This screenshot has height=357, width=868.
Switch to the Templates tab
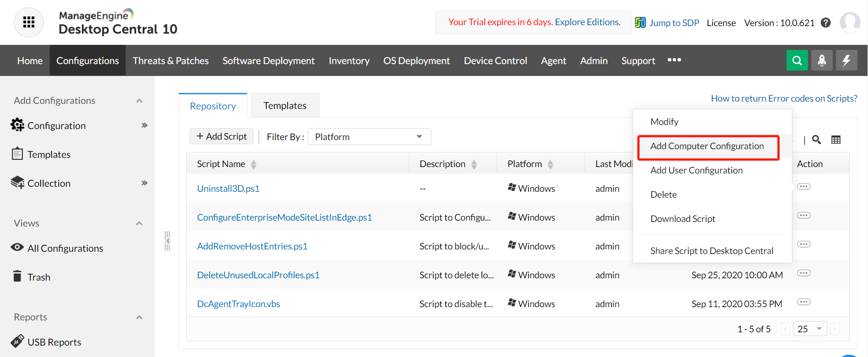coord(285,106)
